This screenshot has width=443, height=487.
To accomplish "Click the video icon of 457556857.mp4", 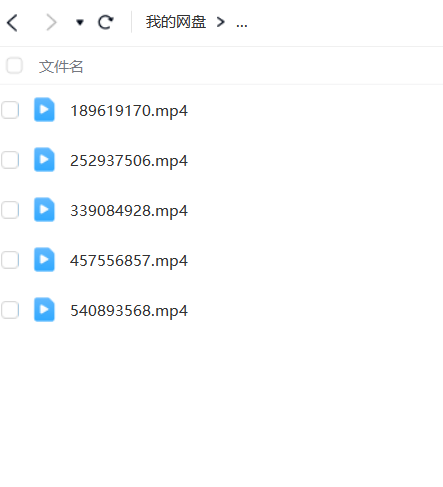I will tap(44, 259).
